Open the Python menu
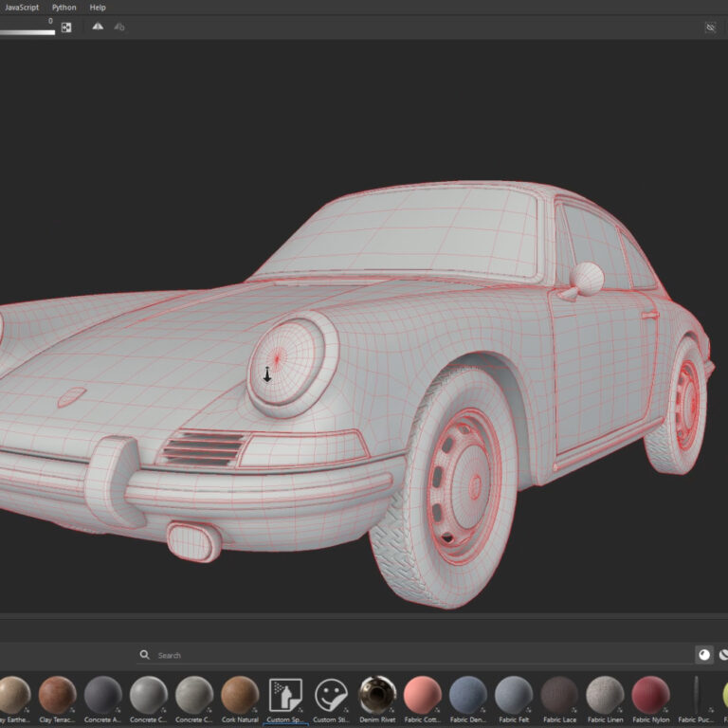 click(64, 8)
